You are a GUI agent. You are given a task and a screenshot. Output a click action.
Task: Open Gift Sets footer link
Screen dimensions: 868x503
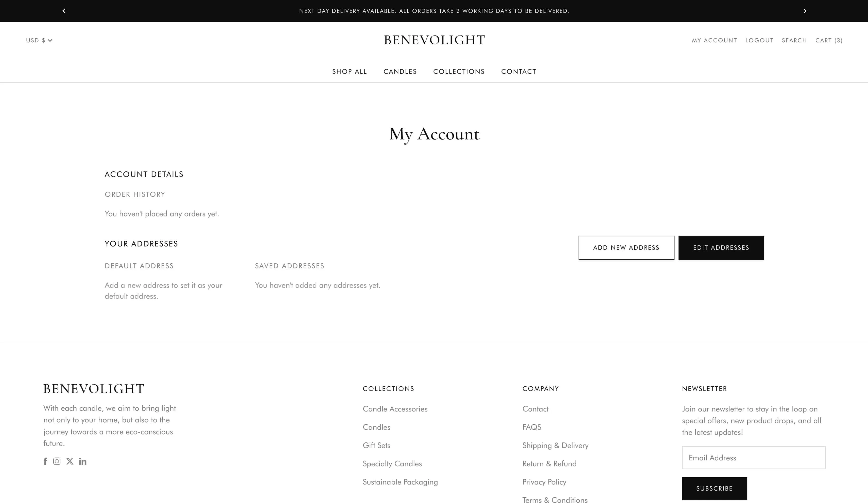tap(376, 445)
